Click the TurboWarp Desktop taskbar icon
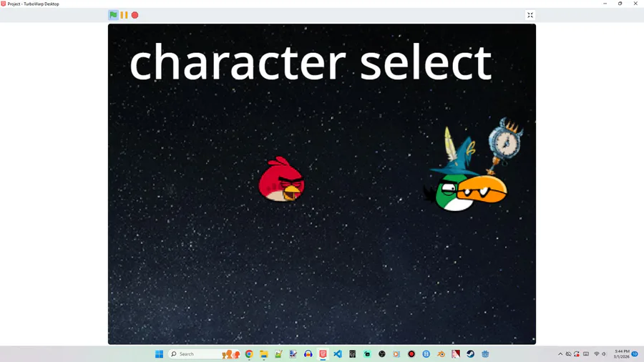 tap(323, 354)
